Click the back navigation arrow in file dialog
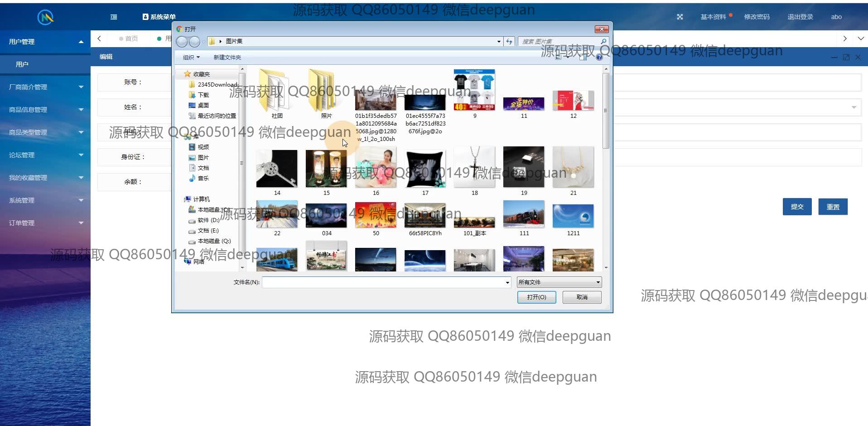The width and height of the screenshot is (868, 426). [182, 42]
